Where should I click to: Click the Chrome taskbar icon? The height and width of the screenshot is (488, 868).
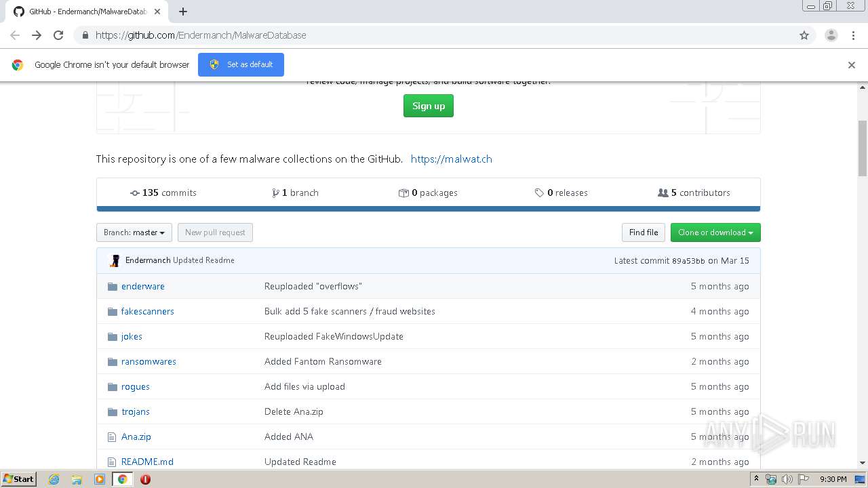click(x=123, y=479)
